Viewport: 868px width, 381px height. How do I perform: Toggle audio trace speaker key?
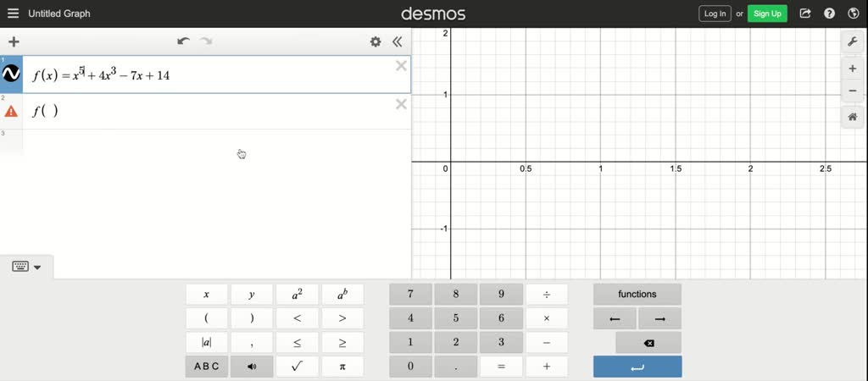(252, 367)
